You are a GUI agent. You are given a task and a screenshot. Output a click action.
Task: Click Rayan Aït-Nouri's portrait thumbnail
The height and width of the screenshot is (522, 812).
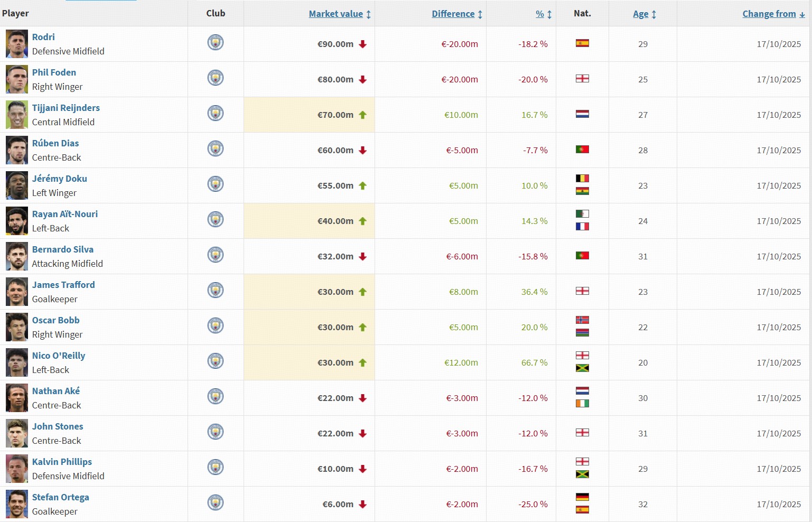click(17, 221)
